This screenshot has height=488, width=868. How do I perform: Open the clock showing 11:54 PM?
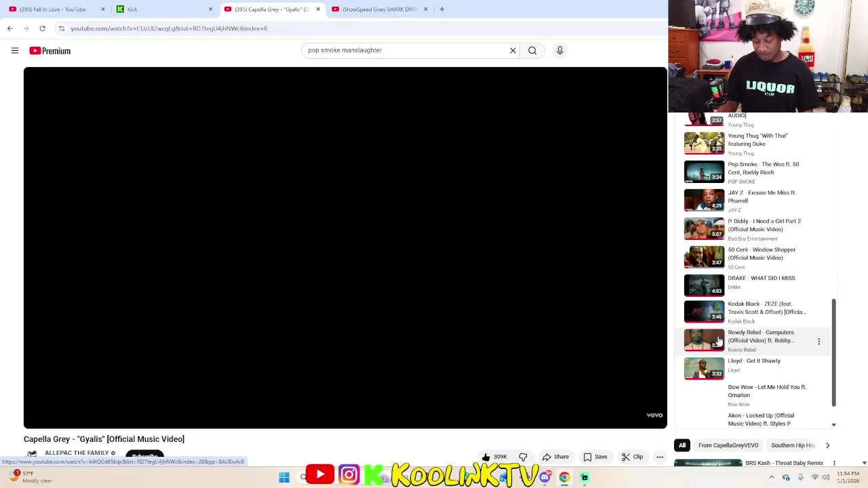[846, 477]
